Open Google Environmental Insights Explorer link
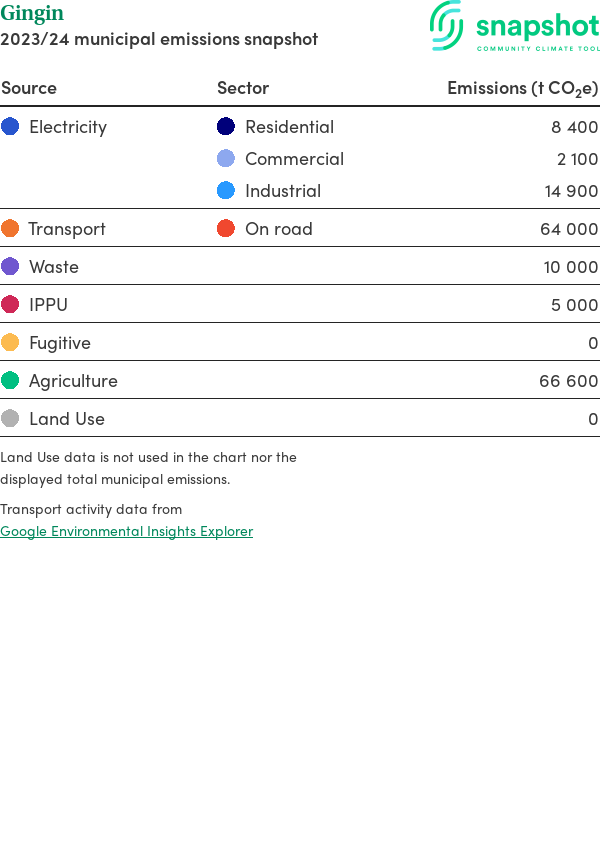This screenshot has height=850, width=600. (126, 531)
